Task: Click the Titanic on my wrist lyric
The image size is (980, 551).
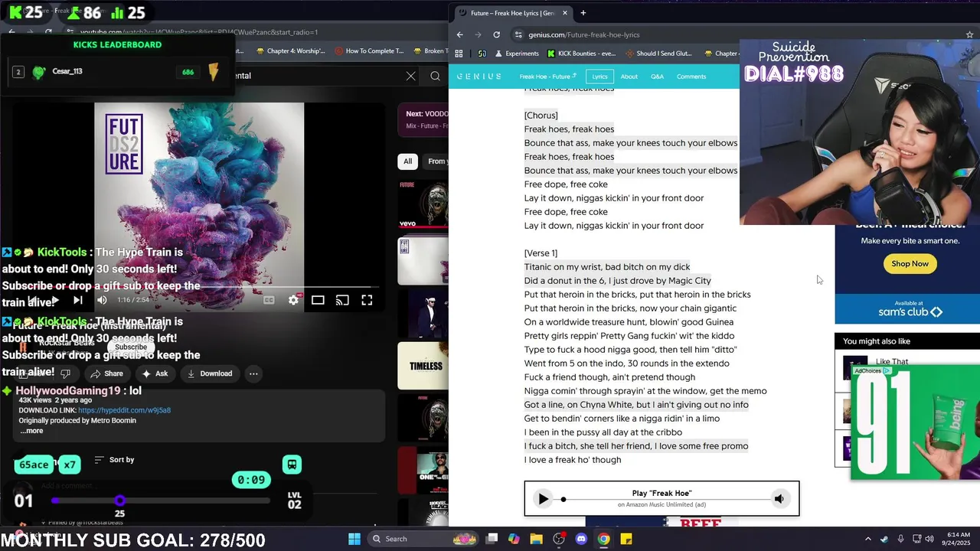Action: pyautogui.click(x=607, y=267)
